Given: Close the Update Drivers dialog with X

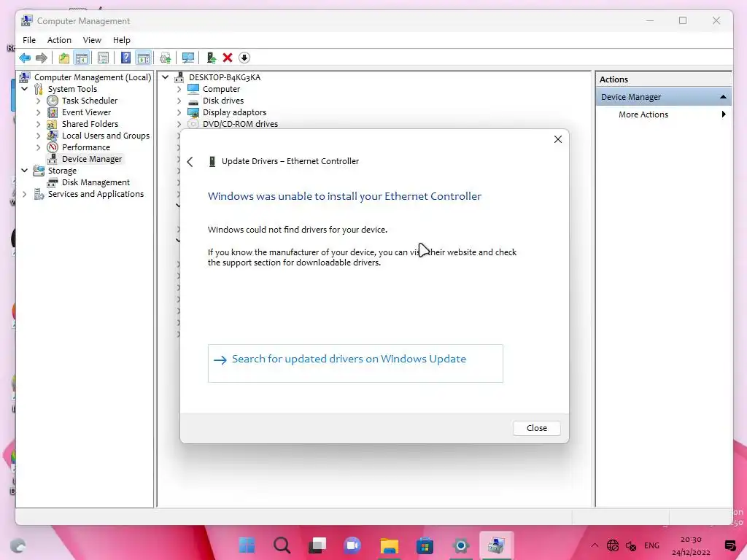Looking at the screenshot, I should (558, 139).
